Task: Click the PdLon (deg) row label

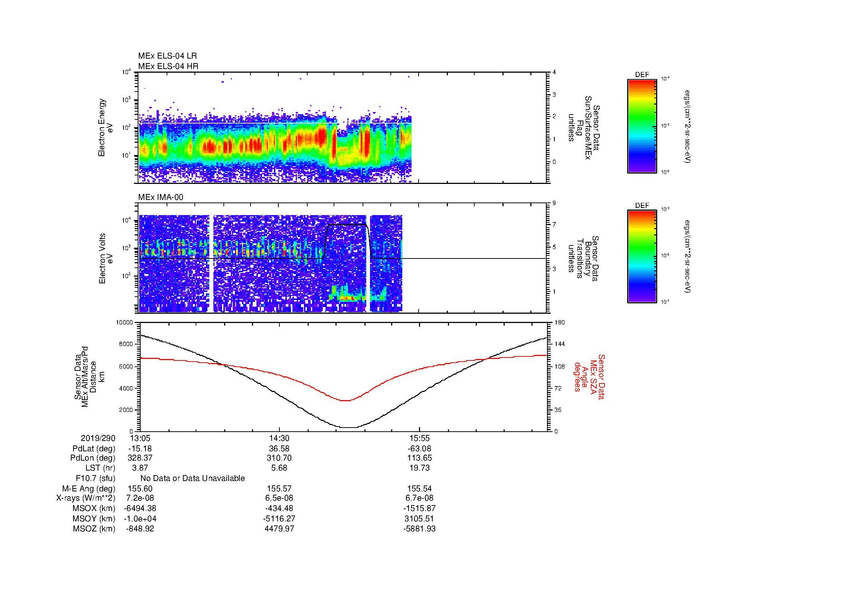Action: [93, 458]
